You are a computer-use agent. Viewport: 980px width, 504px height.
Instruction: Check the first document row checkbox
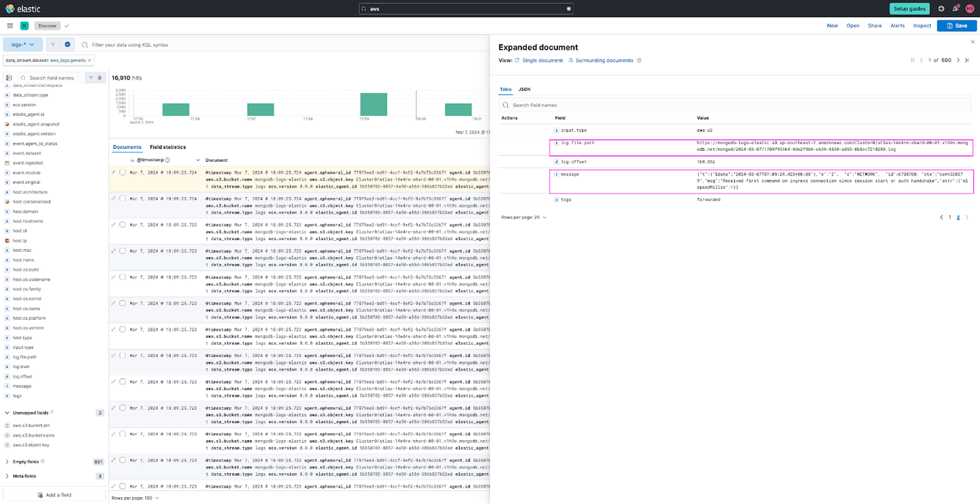click(x=122, y=172)
